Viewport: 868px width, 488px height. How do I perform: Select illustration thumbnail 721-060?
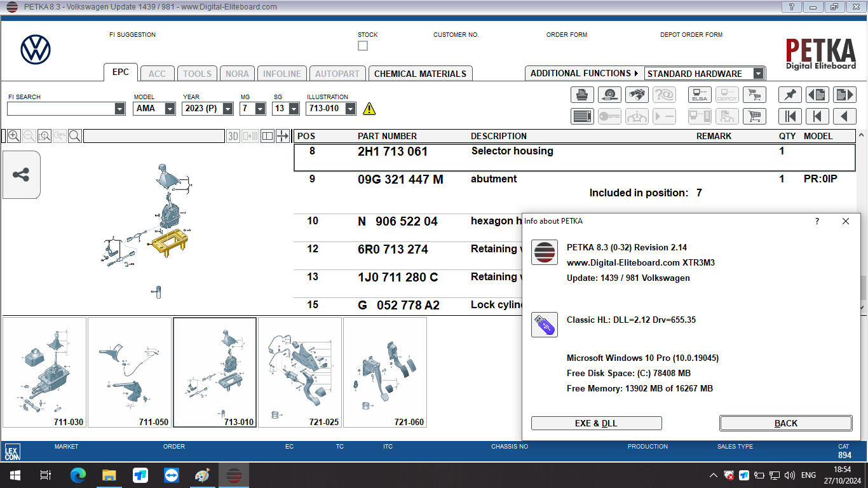(x=385, y=372)
